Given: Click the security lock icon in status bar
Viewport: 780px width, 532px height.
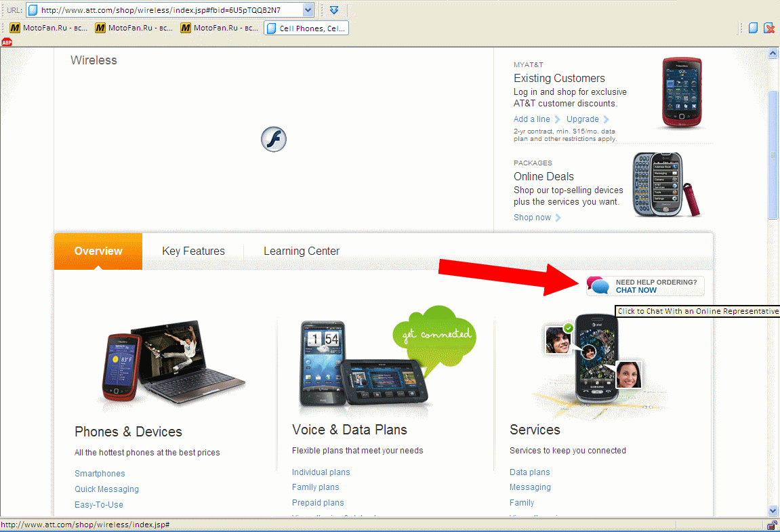Looking at the screenshot, I should (772, 525).
